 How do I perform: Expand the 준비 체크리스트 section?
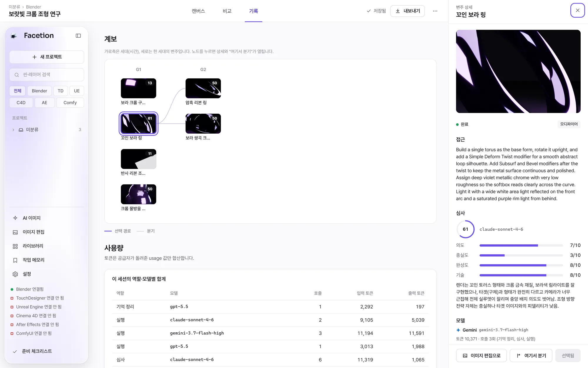coord(46,351)
